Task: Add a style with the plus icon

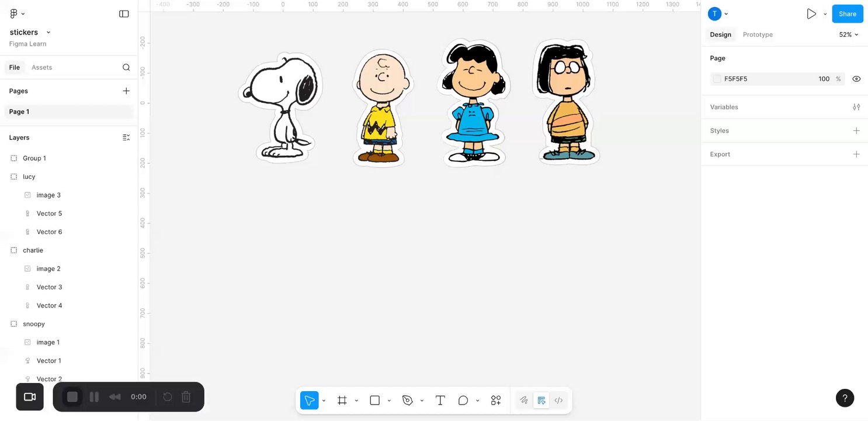Action: pos(856,130)
